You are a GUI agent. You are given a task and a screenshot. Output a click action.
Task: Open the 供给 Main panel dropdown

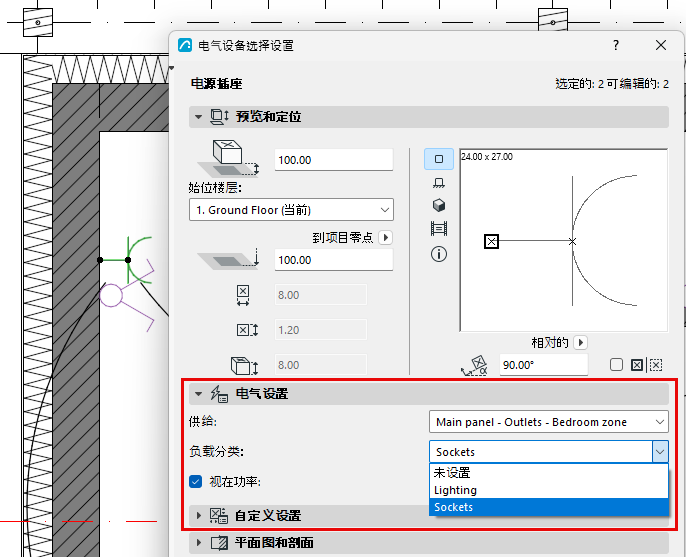(x=549, y=422)
